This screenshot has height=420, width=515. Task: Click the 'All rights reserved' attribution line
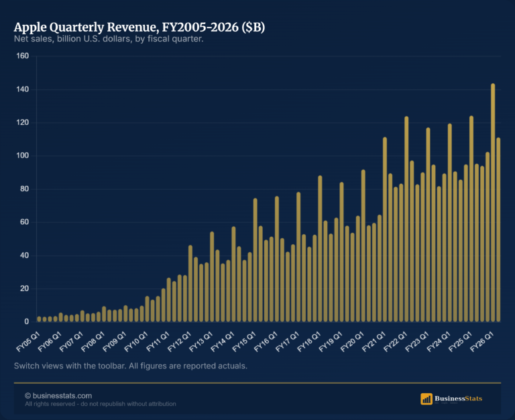(x=101, y=404)
